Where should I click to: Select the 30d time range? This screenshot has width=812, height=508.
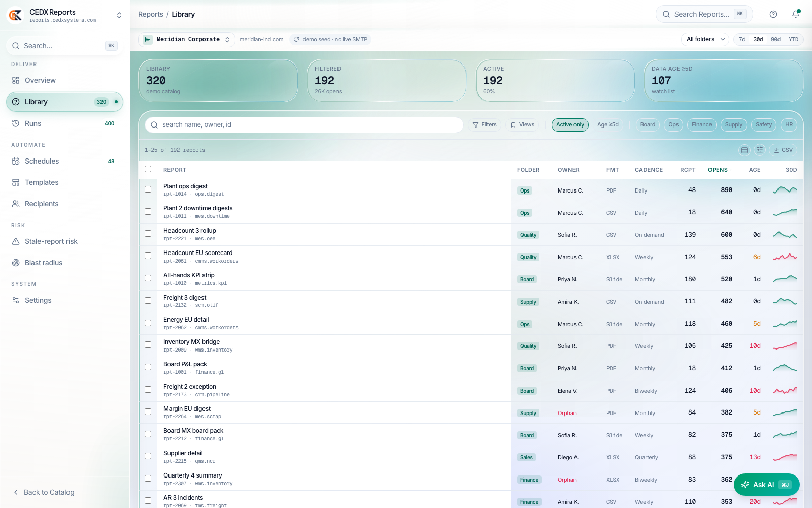[x=758, y=39]
